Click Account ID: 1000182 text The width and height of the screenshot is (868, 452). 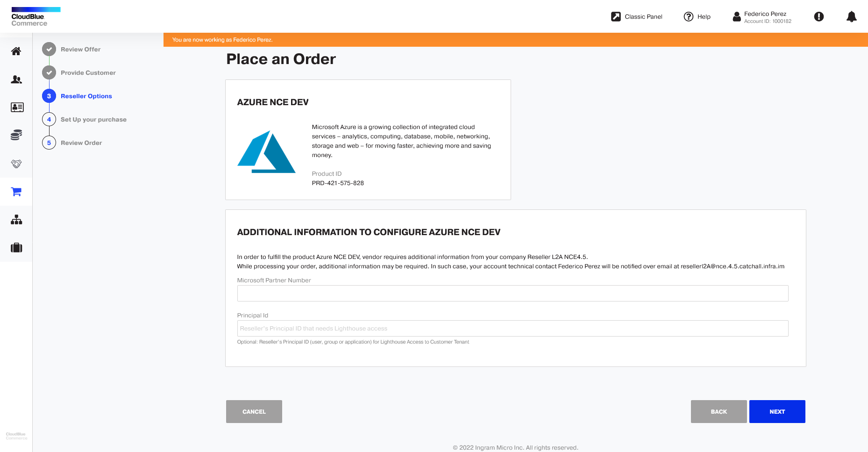[x=767, y=22]
